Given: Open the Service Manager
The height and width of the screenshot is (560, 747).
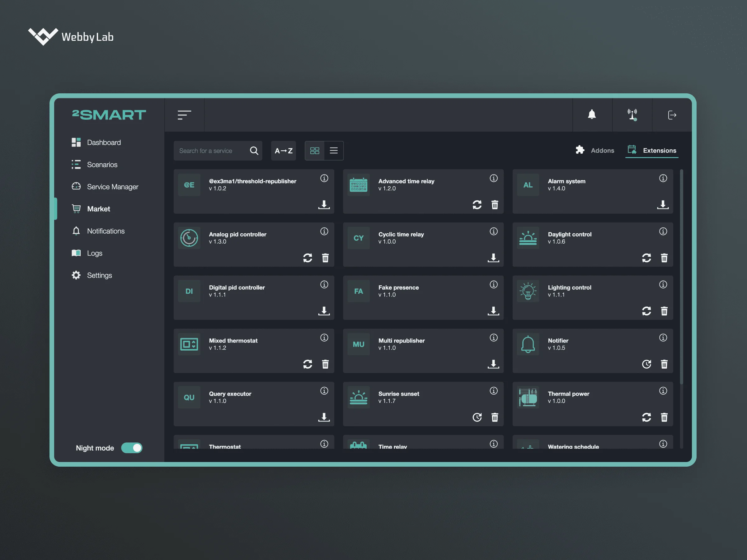Looking at the screenshot, I should point(112,186).
